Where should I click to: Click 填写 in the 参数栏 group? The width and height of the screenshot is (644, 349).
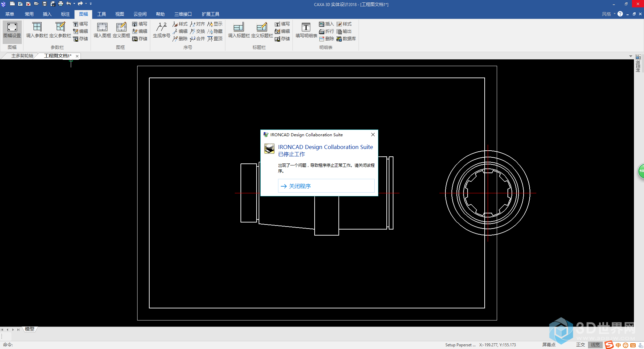pyautogui.click(x=80, y=24)
